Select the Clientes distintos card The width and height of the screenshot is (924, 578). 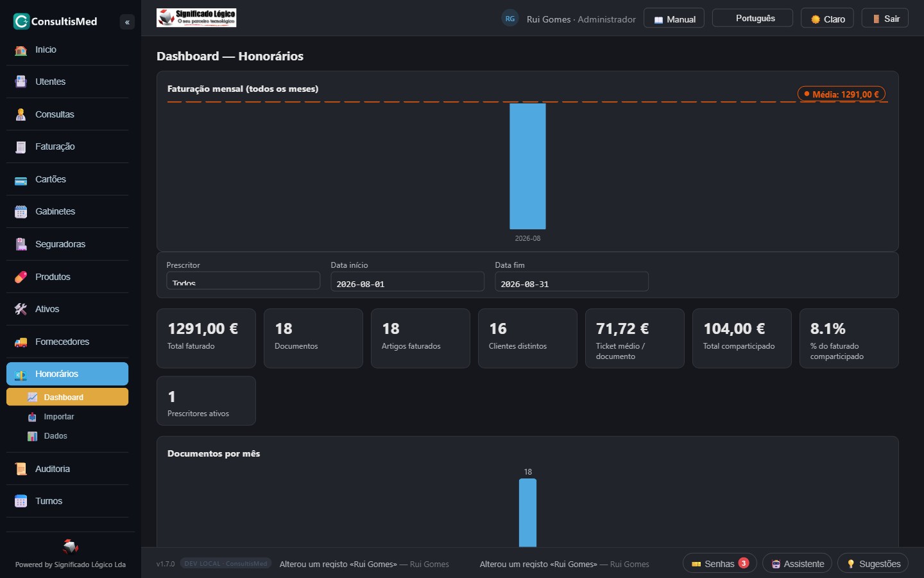point(527,338)
